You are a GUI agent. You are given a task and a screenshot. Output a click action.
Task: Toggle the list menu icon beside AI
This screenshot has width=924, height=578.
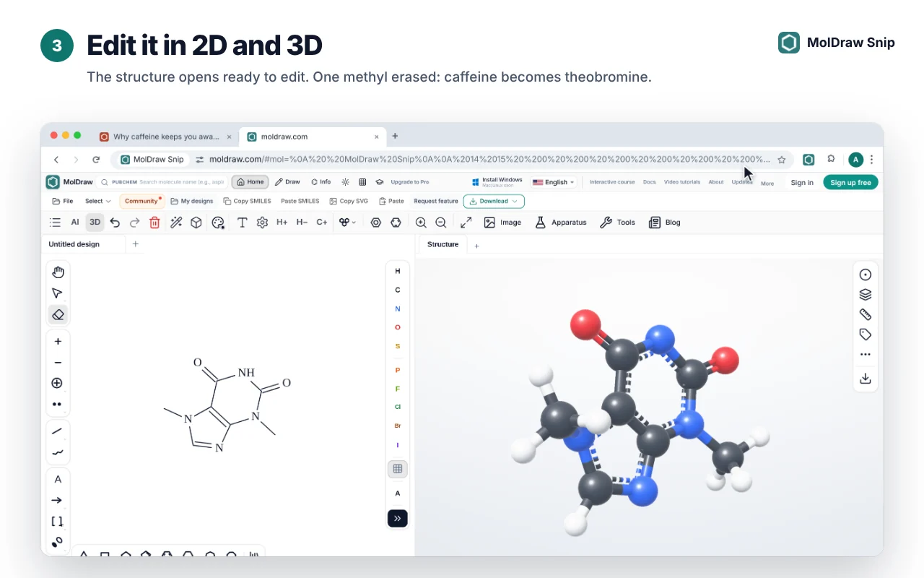coord(55,223)
